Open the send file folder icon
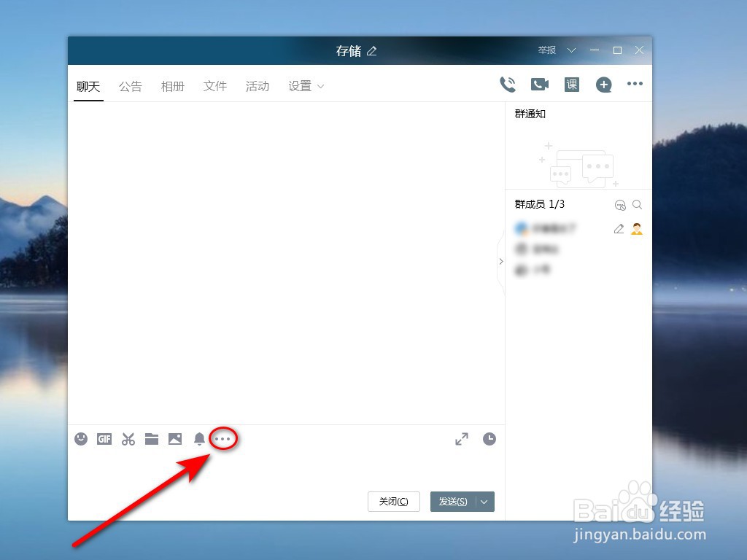This screenshot has height=560, width=747. point(151,439)
